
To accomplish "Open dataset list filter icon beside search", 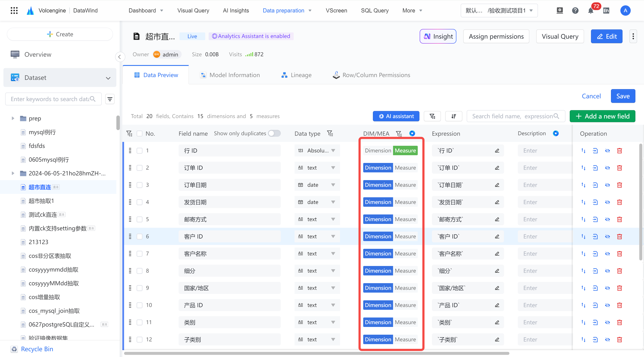I will pyautogui.click(x=110, y=99).
